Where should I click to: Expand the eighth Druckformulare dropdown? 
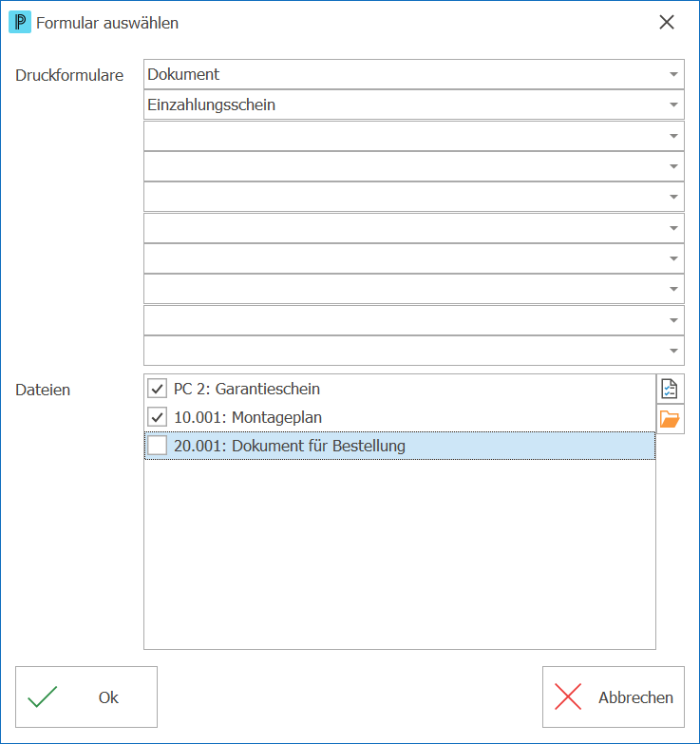click(x=673, y=289)
